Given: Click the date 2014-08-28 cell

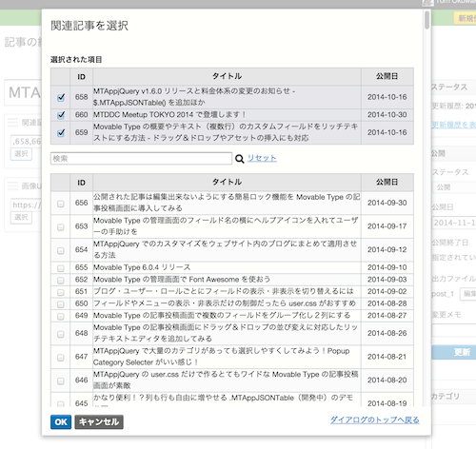Looking at the screenshot, I should coord(387,303).
